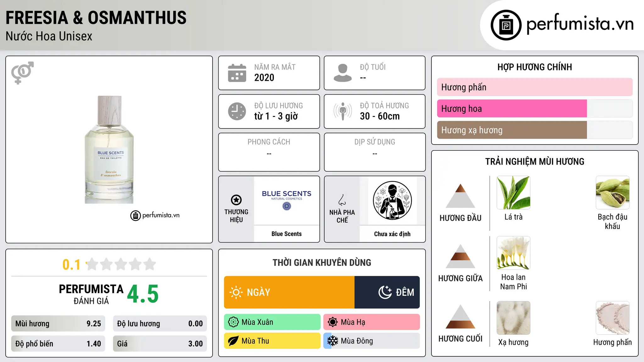
Task: Select the Hương xạ hương accord bar
Action: pos(535,130)
